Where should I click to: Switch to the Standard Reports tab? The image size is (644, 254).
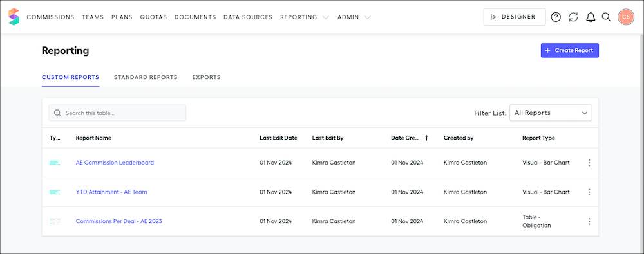[x=146, y=77]
